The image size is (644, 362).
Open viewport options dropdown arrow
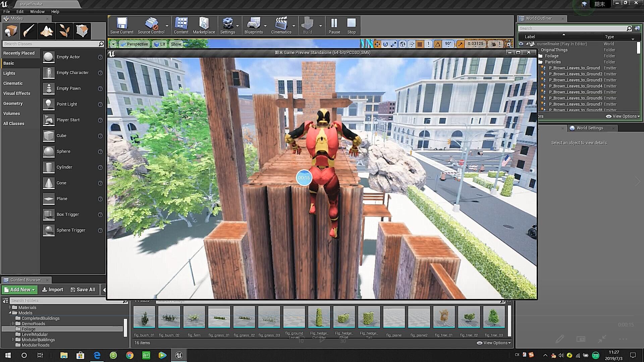pyautogui.click(x=113, y=44)
